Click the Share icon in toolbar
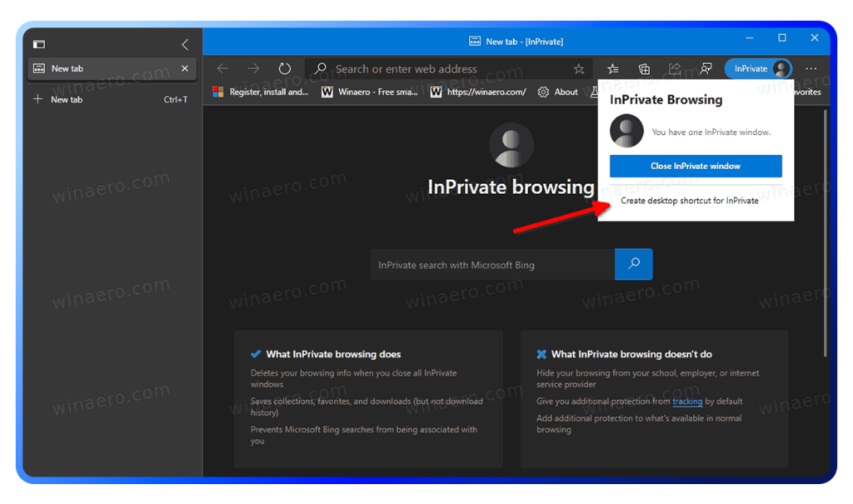 pos(675,69)
